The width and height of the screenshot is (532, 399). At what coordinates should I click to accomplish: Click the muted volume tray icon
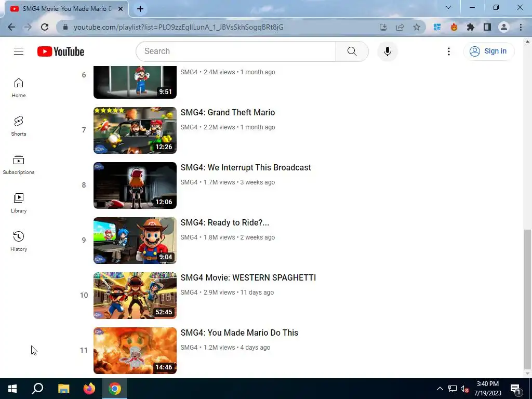click(x=464, y=389)
